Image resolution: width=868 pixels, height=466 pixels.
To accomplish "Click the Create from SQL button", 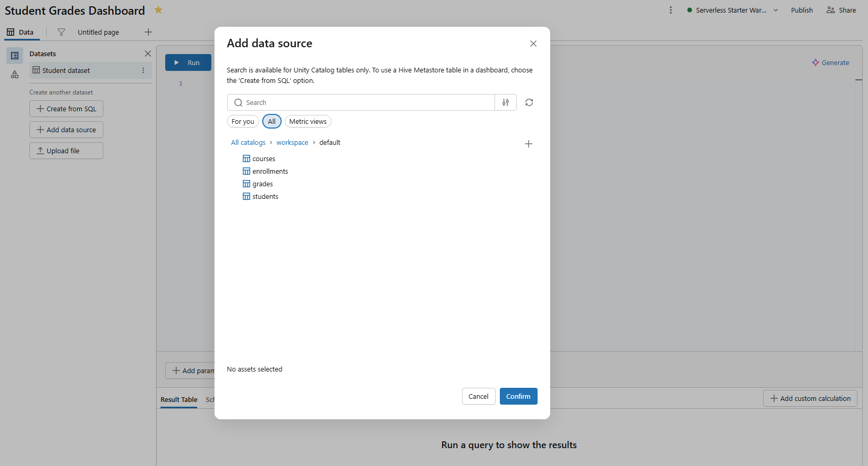I will (x=66, y=109).
